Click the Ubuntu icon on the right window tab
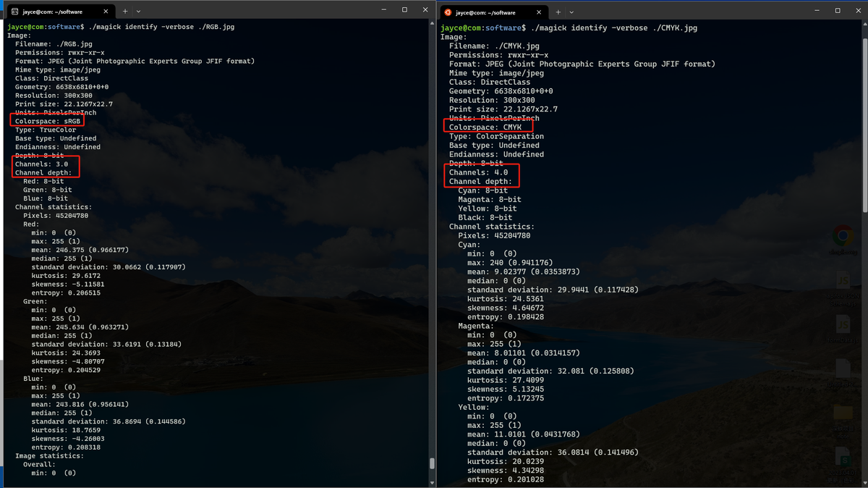This screenshot has height=488, width=868. (x=448, y=12)
